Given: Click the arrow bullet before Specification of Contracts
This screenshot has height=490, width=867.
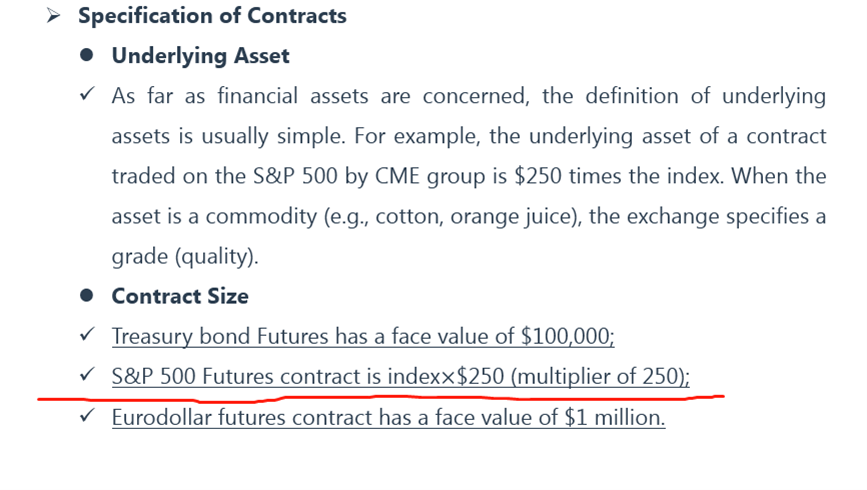Looking at the screenshot, I should [x=54, y=15].
